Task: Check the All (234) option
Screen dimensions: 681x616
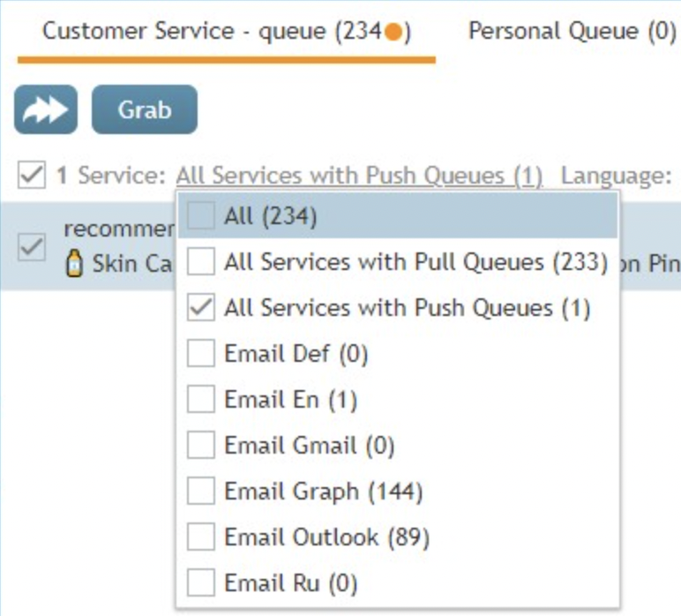Action: (201, 216)
